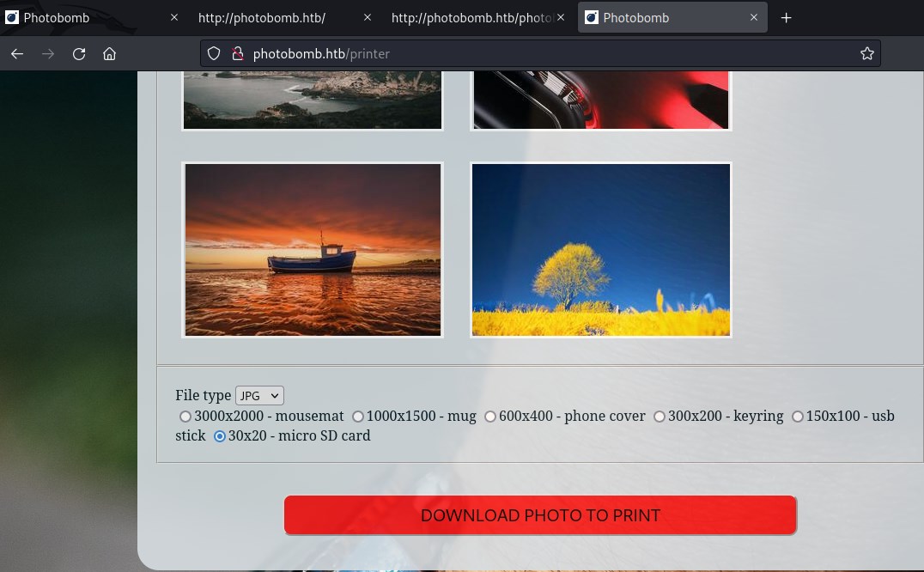
Task: Open the File type JPG dropdown
Action: [x=258, y=395]
